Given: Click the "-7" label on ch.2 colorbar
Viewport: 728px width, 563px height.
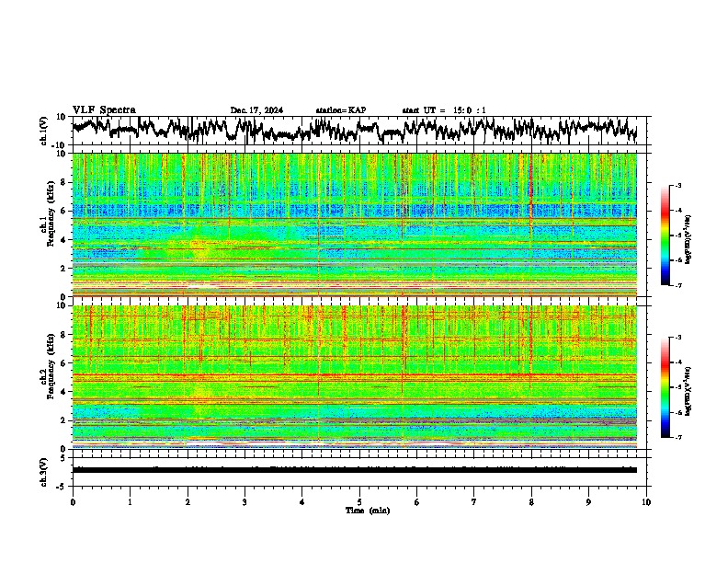Looking at the screenshot, I should point(677,437).
